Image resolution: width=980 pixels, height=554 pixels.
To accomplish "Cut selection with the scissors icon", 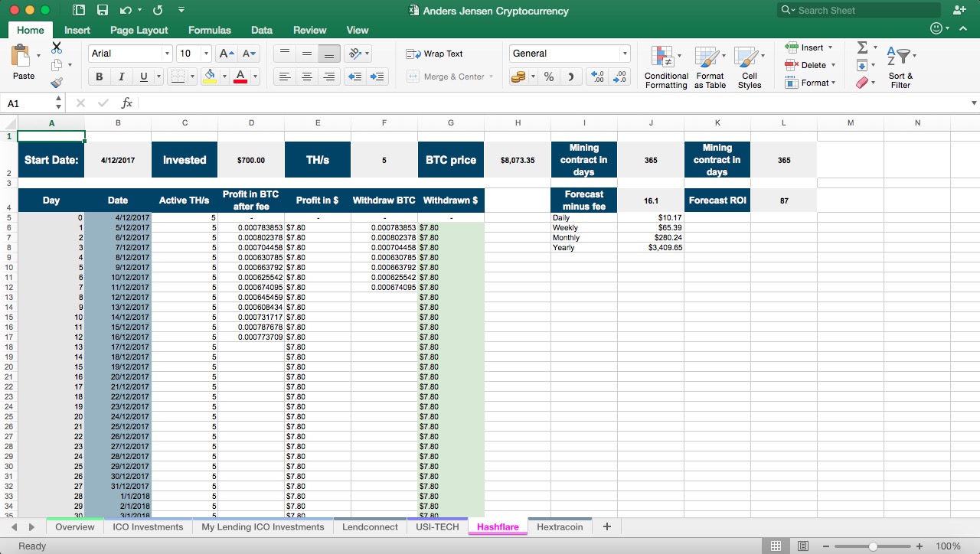I will click(57, 47).
